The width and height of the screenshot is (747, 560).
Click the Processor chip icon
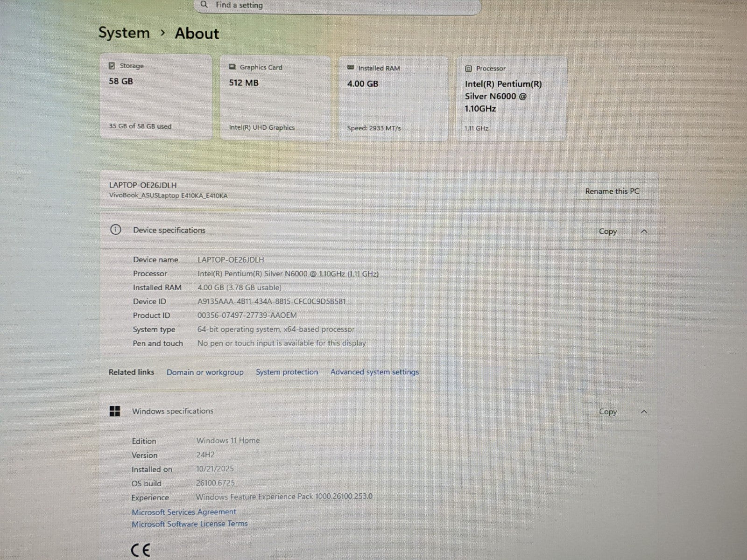click(468, 69)
